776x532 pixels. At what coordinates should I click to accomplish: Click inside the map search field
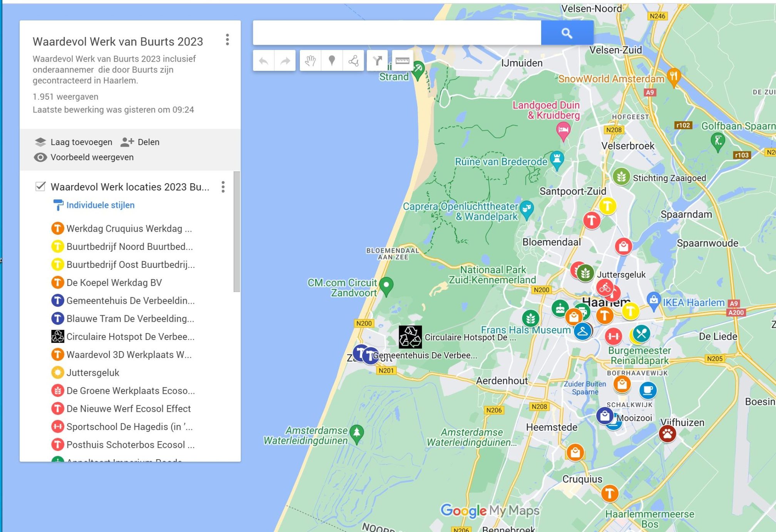[397, 33]
